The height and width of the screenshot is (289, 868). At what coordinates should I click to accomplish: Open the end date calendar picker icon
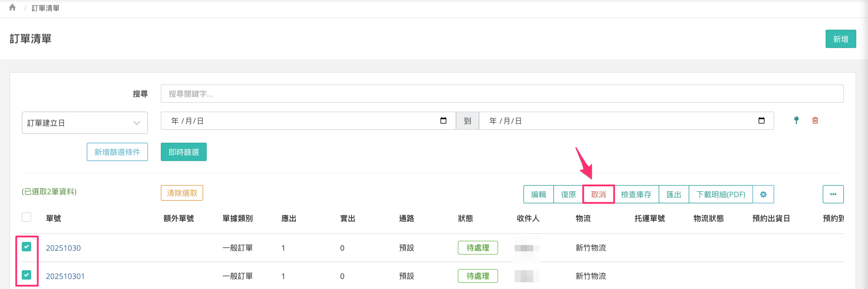[x=761, y=121]
